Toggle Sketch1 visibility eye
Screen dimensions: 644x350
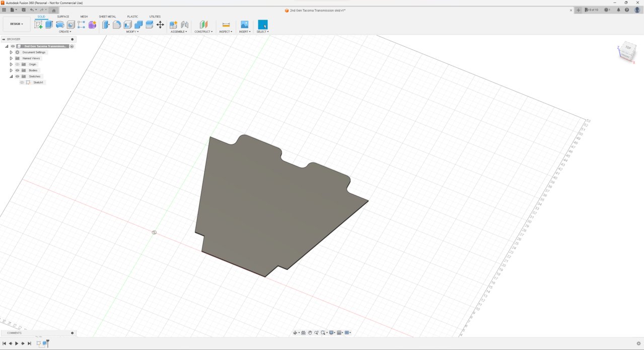[22, 82]
